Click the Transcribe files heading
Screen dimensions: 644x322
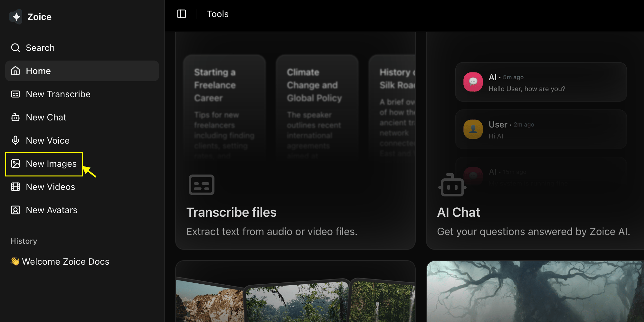tap(231, 212)
